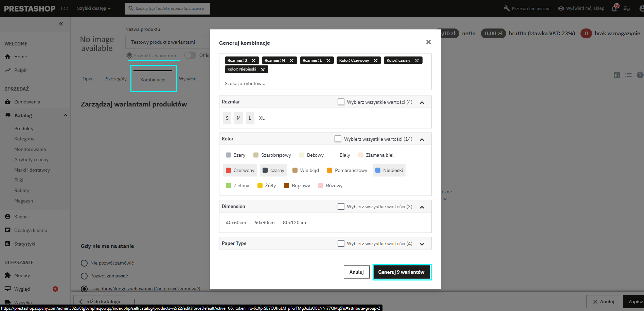Check select all values for Rozmiar
The height and width of the screenshot is (311, 644).
click(341, 102)
